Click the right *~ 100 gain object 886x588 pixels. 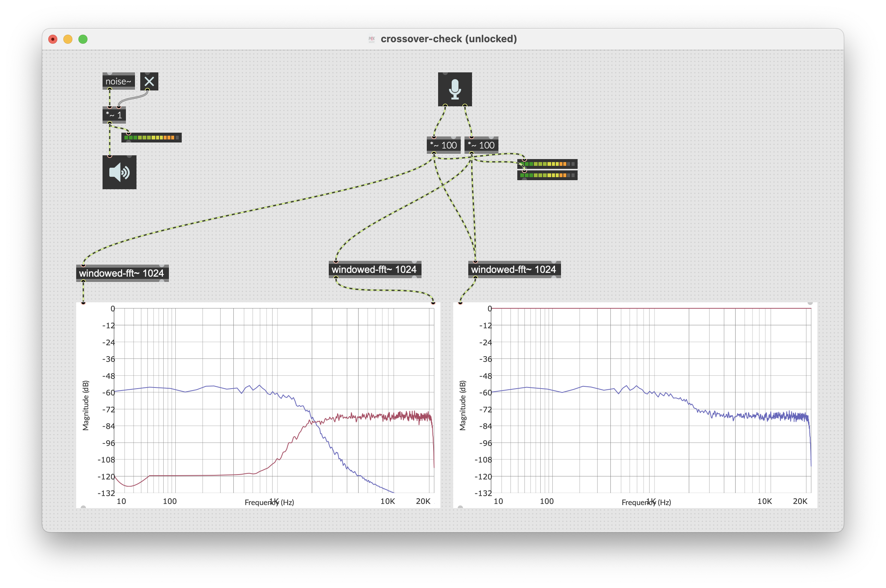[x=481, y=145]
